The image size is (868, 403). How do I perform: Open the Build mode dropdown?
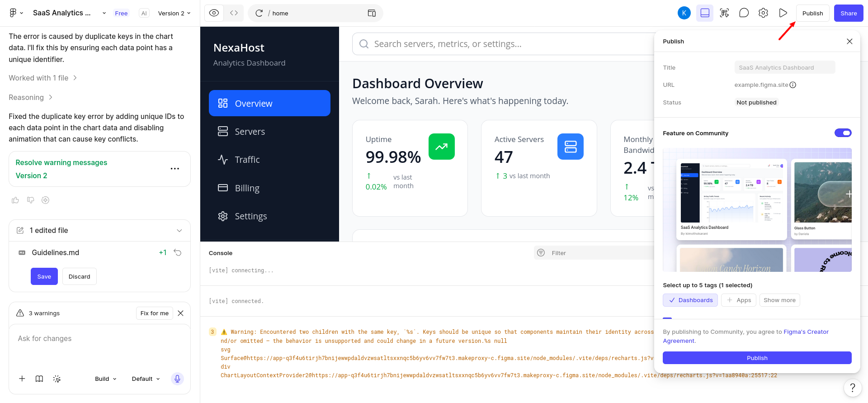point(106,379)
